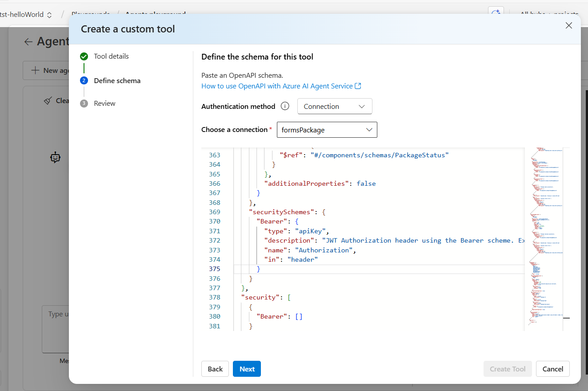This screenshot has height=391, width=588.
Task: Click the Paste an OpenAPI schema text
Action: (x=242, y=76)
